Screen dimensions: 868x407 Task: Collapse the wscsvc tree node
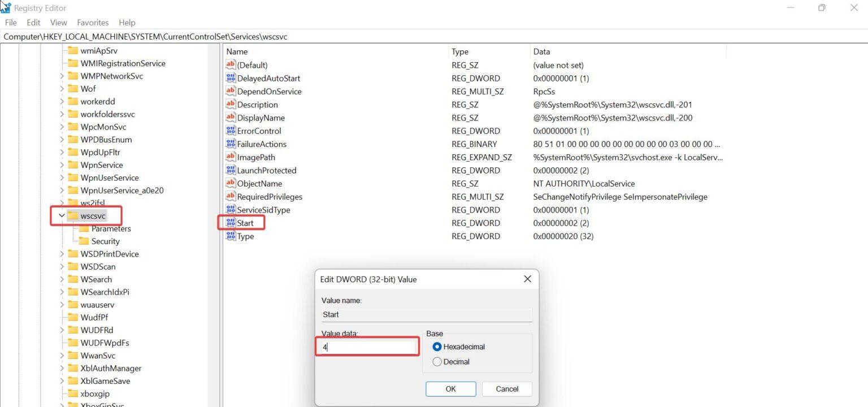tap(62, 215)
